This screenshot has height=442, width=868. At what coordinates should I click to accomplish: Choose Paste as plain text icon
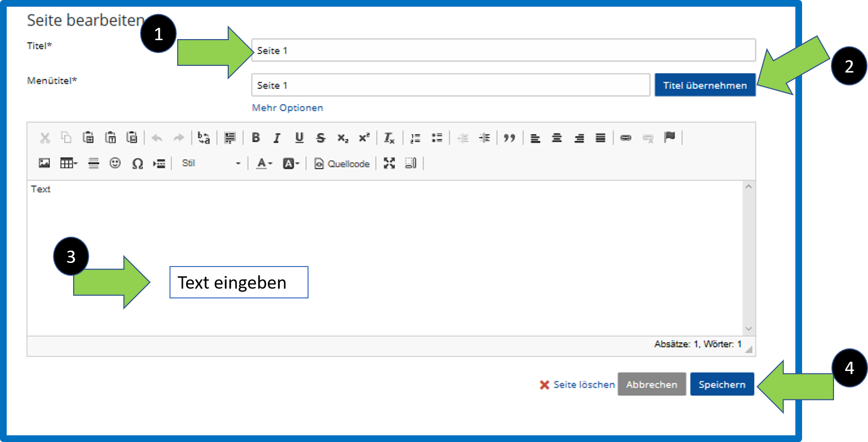click(110, 137)
